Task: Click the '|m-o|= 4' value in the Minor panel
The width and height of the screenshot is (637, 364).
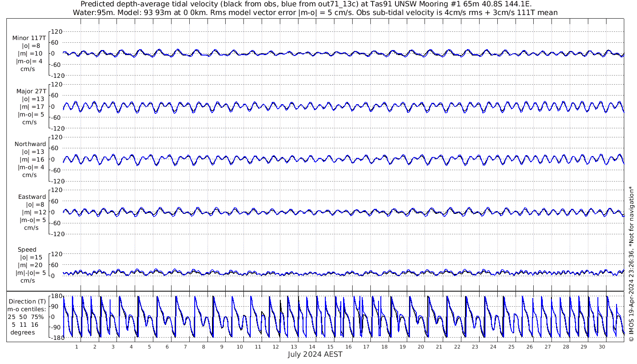Action: click(x=30, y=61)
